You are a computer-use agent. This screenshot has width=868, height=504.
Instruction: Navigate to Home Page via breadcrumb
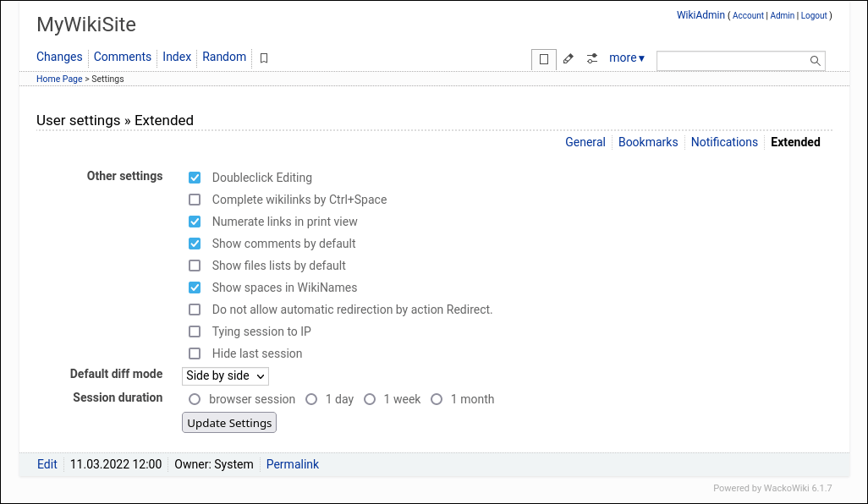58,79
